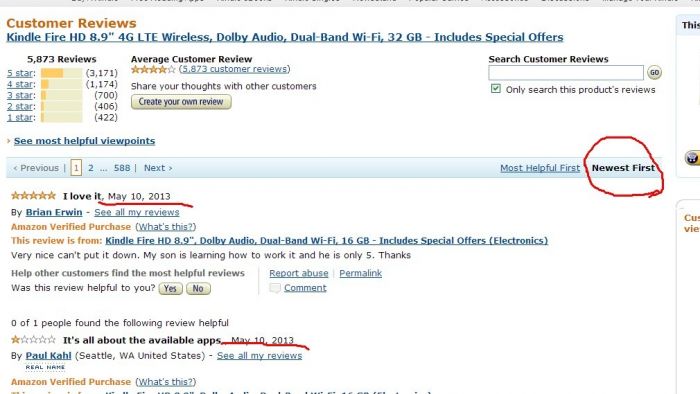The image size is (700, 394).
Task: Open Brian Erwin's profile link
Action: pyautogui.click(x=54, y=212)
